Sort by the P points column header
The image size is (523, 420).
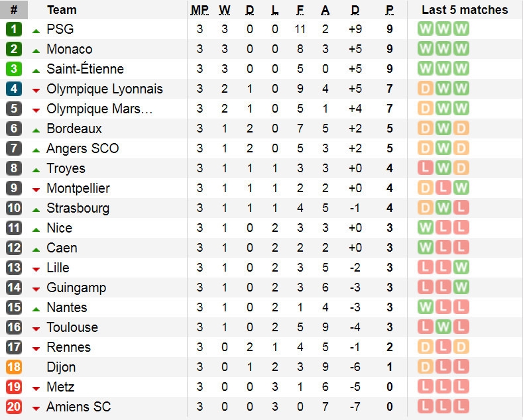(389, 10)
